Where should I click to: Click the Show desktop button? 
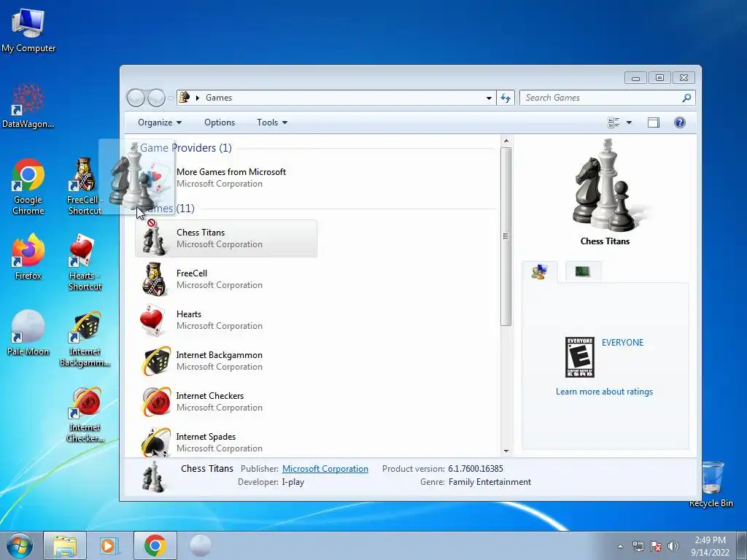(742, 545)
